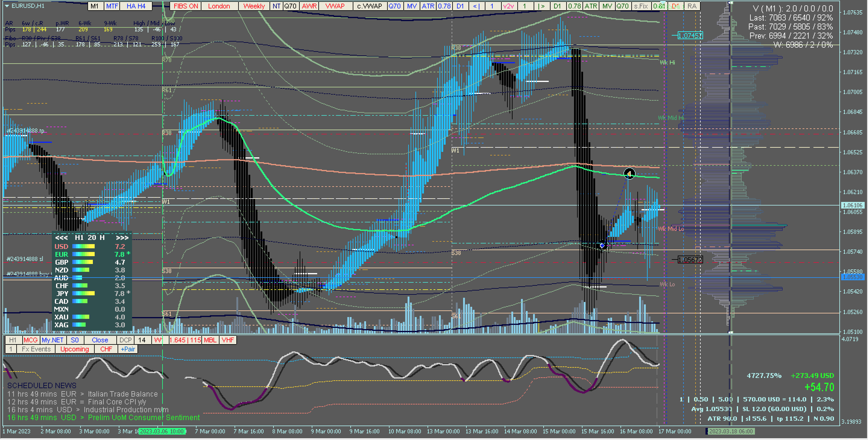Image resolution: width=868 pixels, height=440 pixels.
Task: Expand the EURUSD,H1 chart dropdown arrow
Action: [7, 6]
